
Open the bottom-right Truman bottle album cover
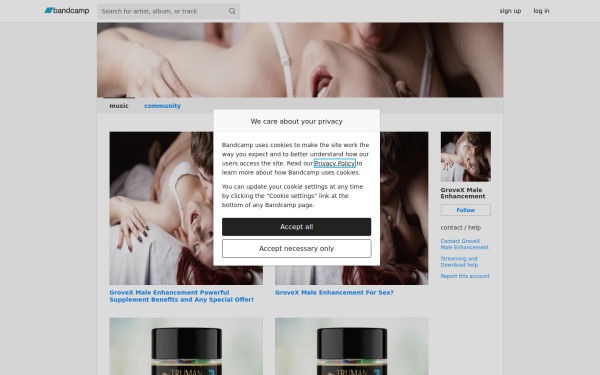coord(352,346)
